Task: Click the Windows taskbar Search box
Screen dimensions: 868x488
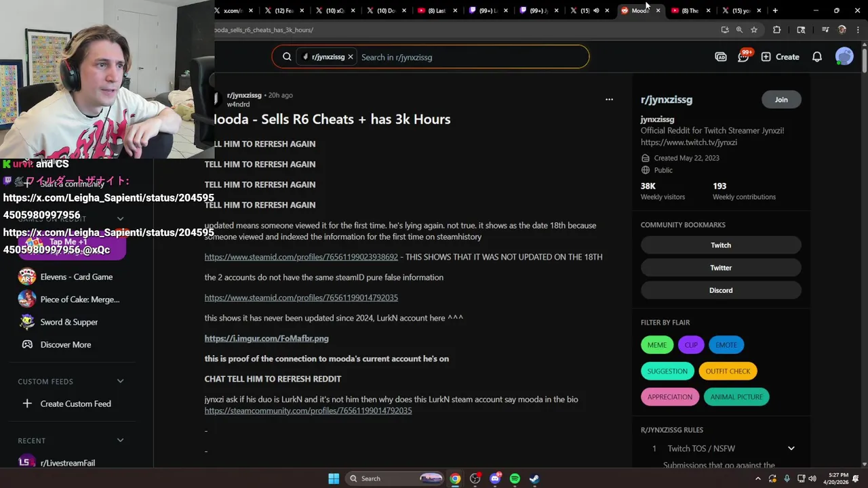Action: pos(396,479)
